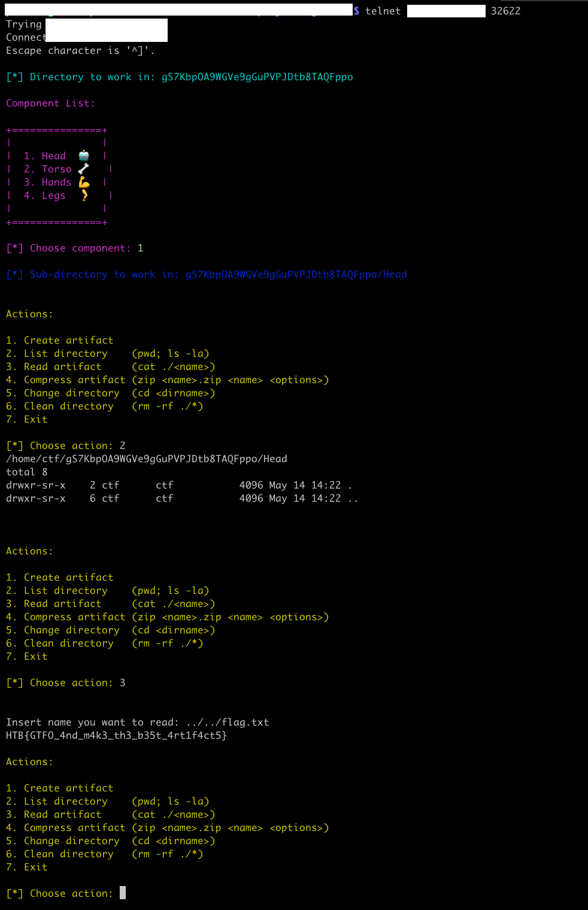The width and height of the screenshot is (588, 910).
Task: Click the "Choose action: 2" prompt line
Action: tap(66, 445)
